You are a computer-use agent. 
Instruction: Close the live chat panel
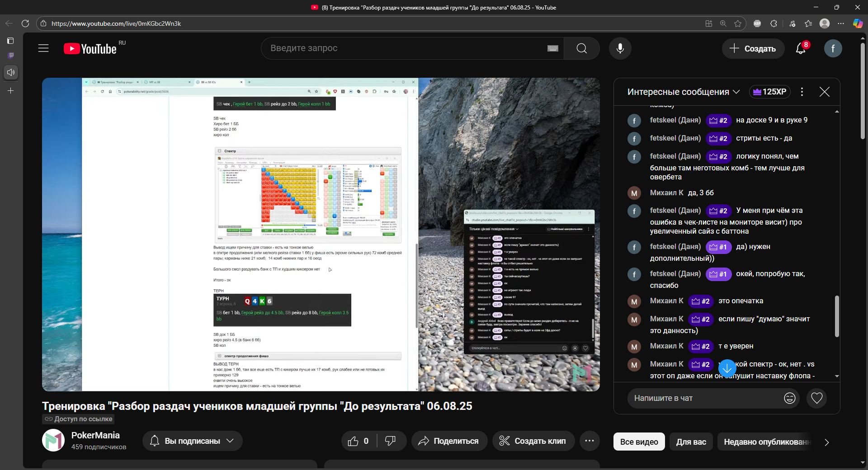point(825,92)
